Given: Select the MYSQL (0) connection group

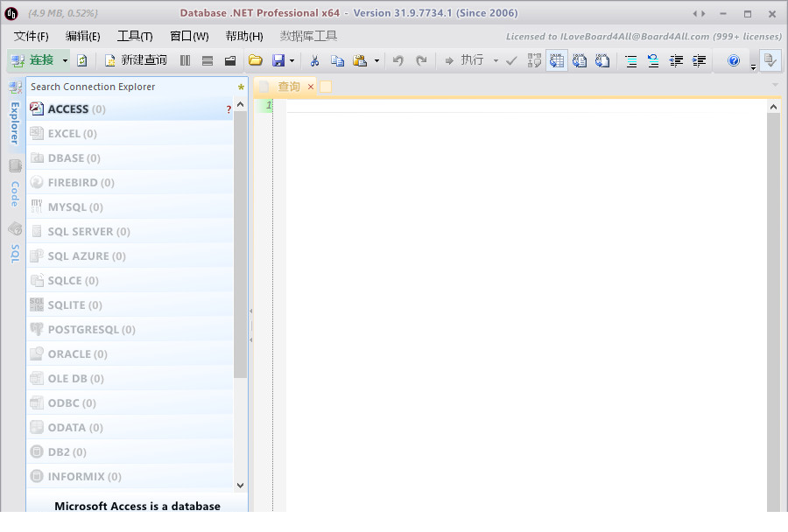Looking at the screenshot, I should coord(130,207).
